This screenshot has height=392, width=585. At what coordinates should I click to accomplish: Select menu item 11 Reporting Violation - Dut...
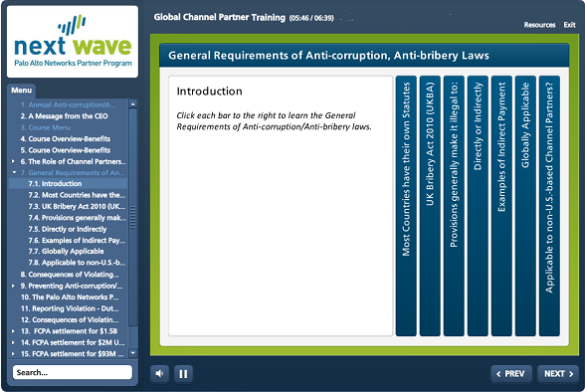pos(69,308)
